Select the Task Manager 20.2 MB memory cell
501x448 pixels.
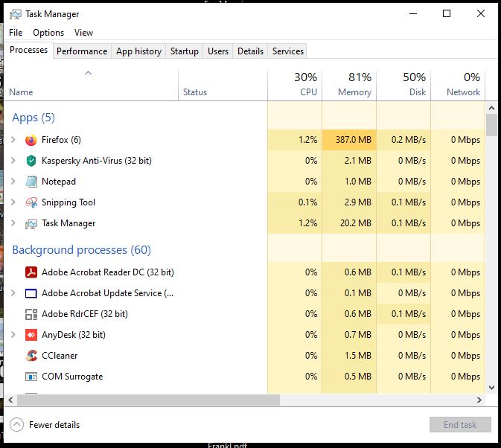point(349,223)
